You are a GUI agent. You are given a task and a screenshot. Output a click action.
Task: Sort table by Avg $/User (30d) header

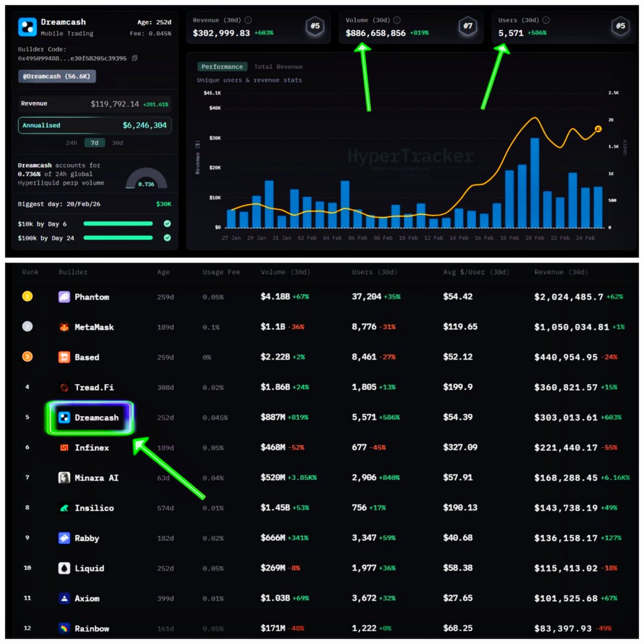[476, 272]
